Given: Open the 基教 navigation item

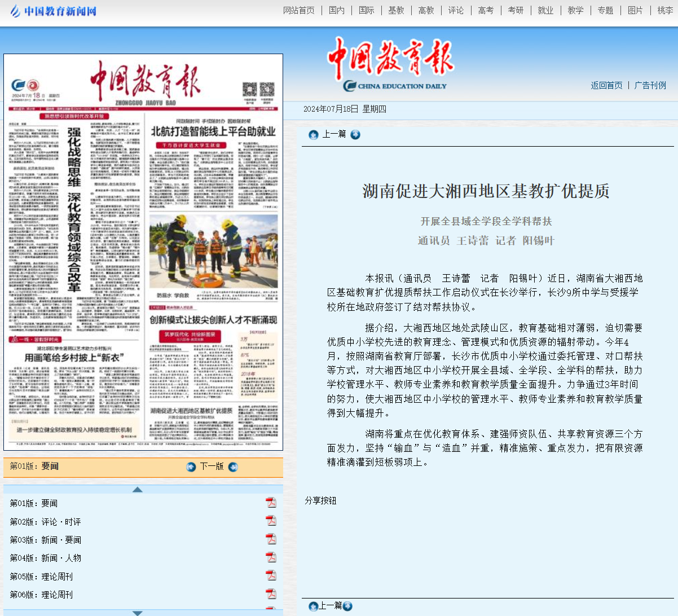Looking at the screenshot, I should coord(397,10).
